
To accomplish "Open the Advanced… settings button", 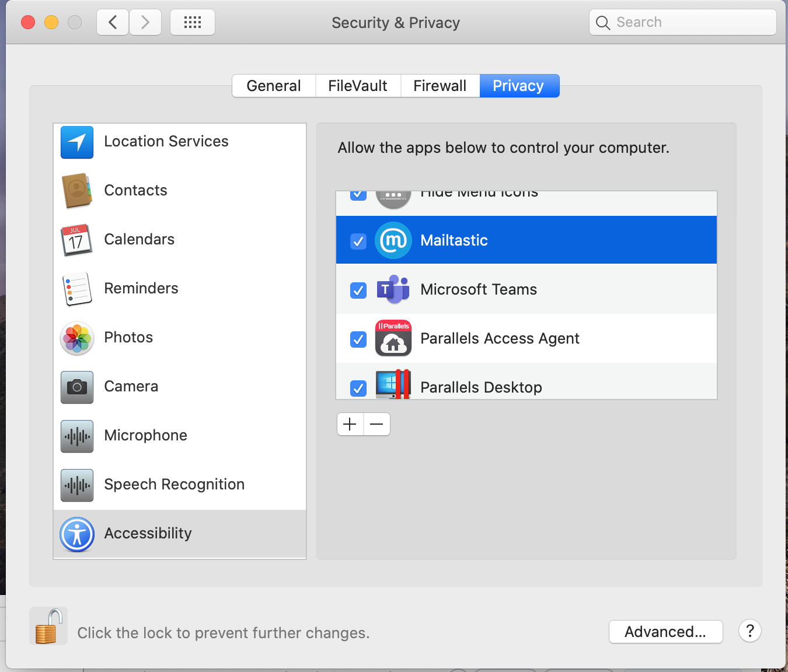I will (665, 632).
